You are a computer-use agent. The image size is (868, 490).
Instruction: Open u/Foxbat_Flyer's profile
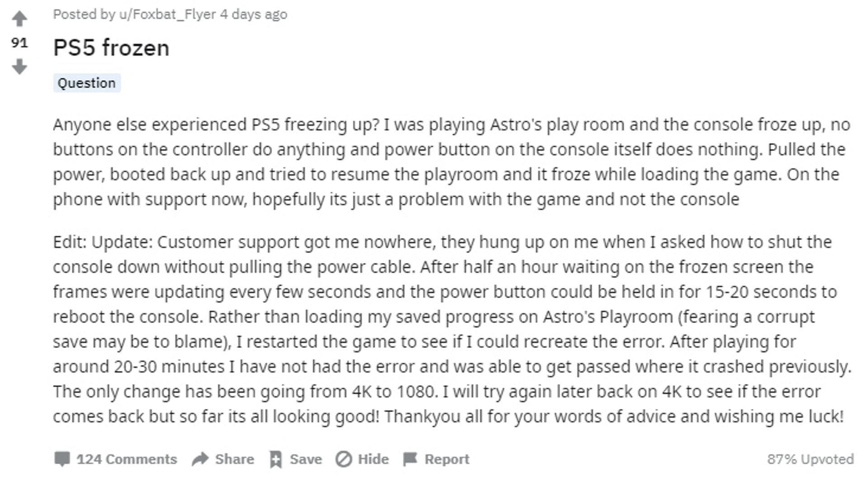(x=167, y=14)
